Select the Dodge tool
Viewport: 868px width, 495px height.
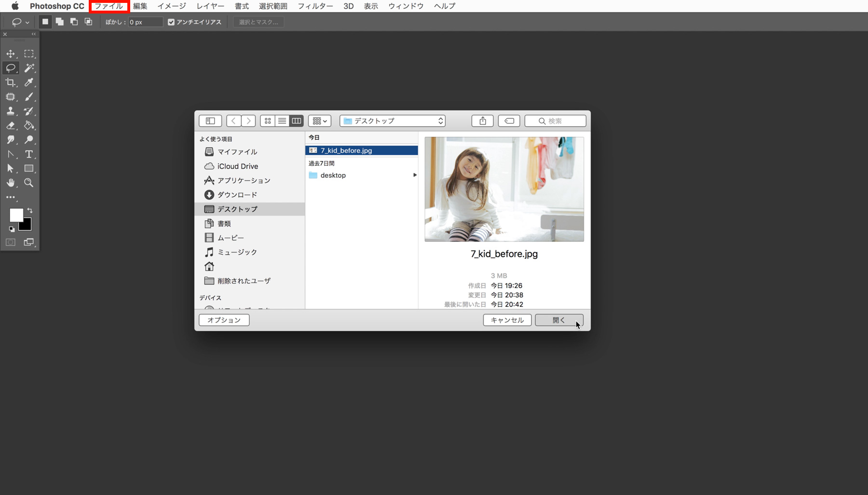tap(29, 140)
